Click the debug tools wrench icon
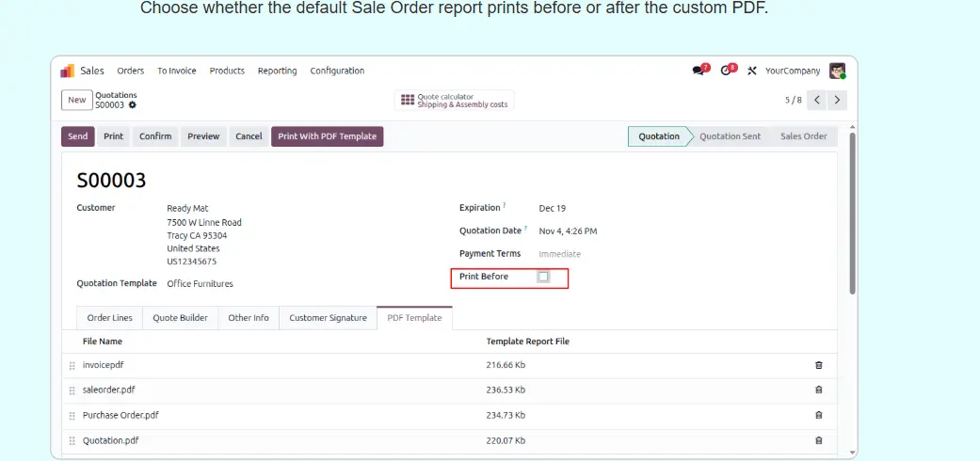 [x=751, y=71]
